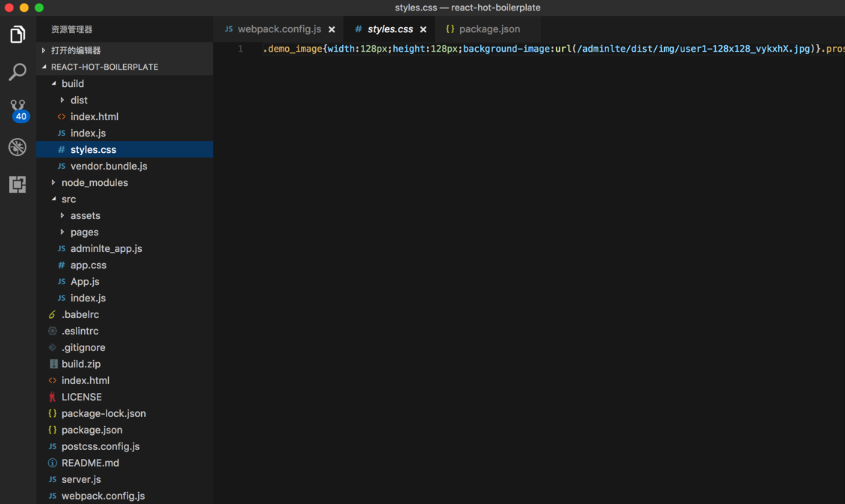The height and width of the screenshot is (504, 845).
Task: Click the yellow minimize window button
Action: coord(24,7)
